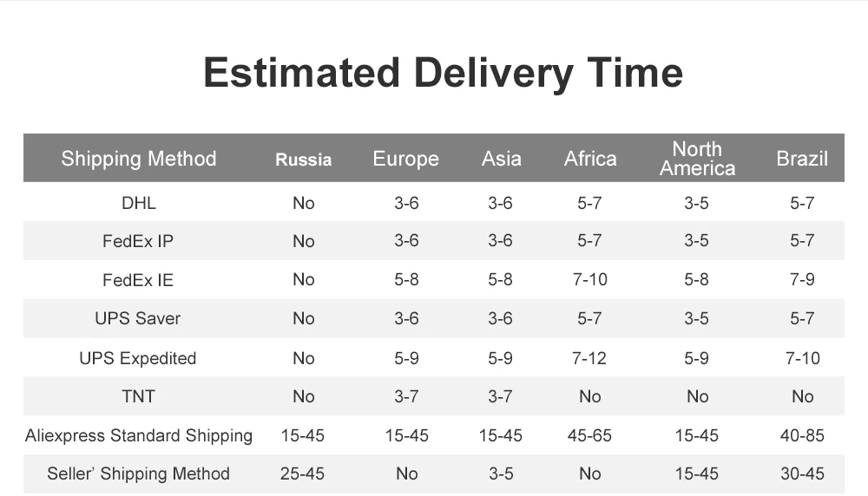Select the Brazil column header

click(801, 159)
